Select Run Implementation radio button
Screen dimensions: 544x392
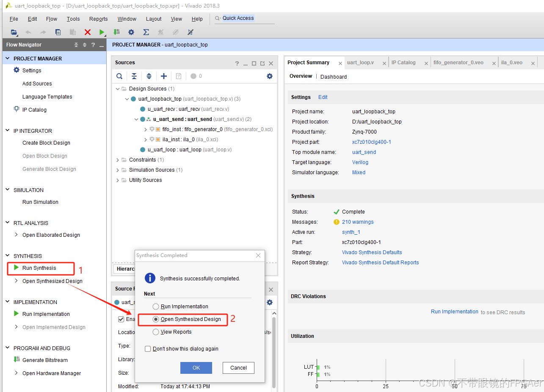(x=156, y=307)
